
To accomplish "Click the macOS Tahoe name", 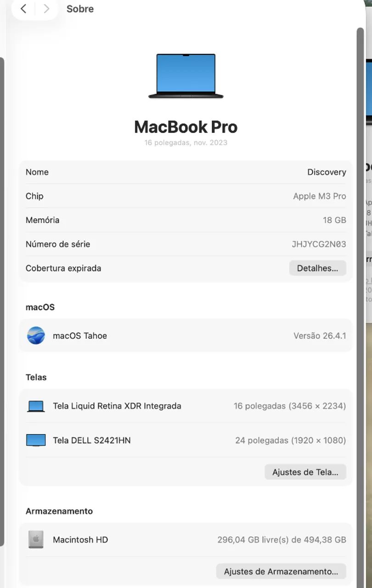I will coord(80,336).
